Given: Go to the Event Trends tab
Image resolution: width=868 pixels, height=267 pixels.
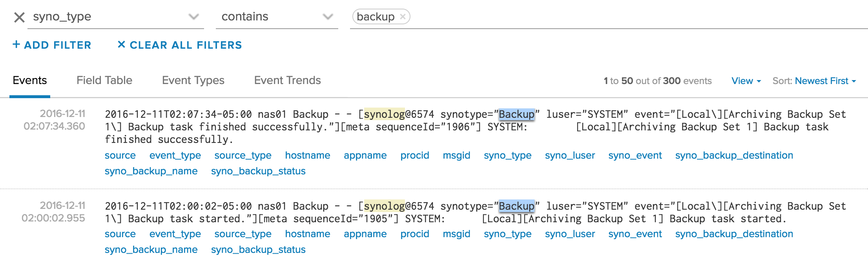Looking at the screenshot, I should 287,80.
